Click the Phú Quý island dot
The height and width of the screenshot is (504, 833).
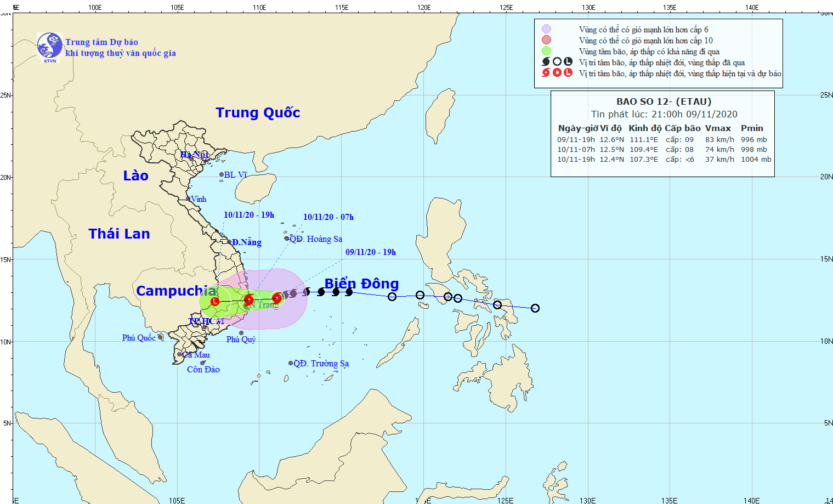(241, 333)
